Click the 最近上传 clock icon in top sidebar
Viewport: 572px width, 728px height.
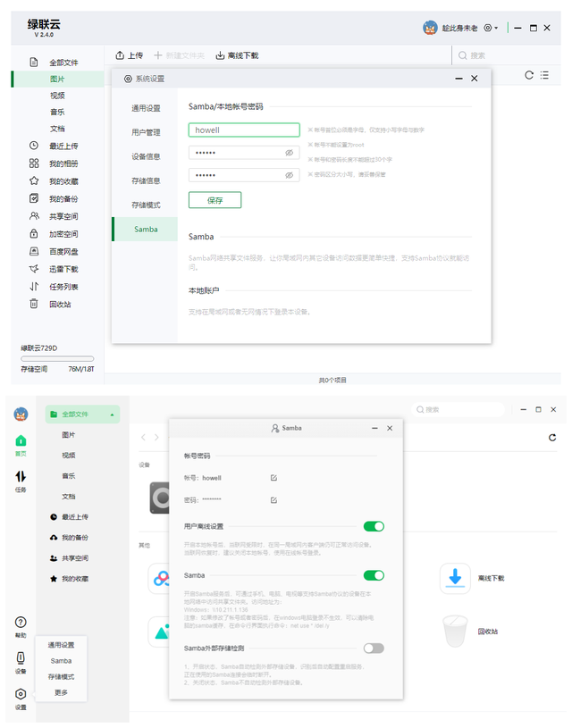click(x=34, y=146)
